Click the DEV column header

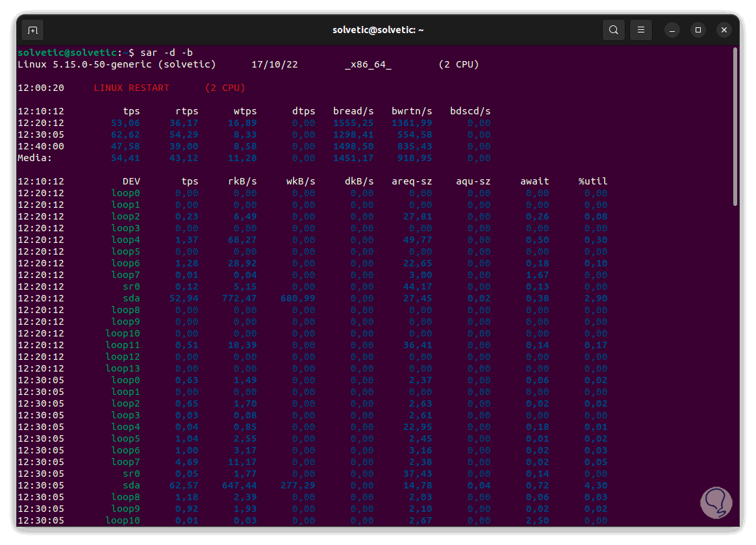click(x=131, y=181)
